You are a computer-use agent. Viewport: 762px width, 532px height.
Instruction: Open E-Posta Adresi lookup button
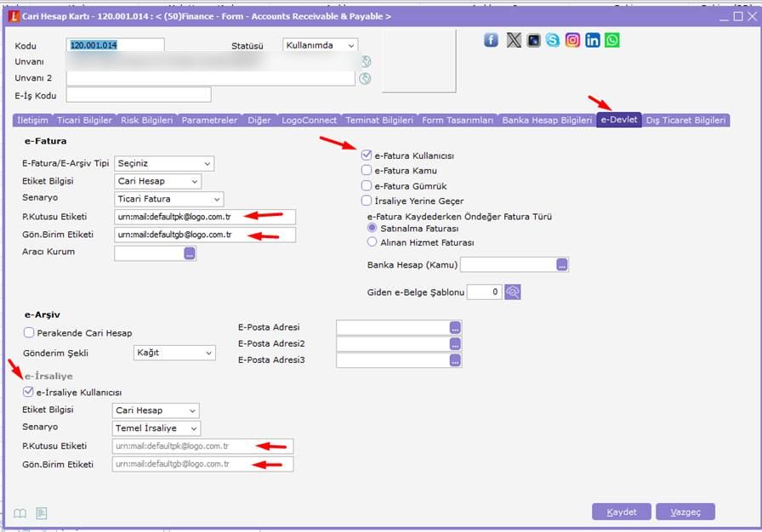[455, 328]
